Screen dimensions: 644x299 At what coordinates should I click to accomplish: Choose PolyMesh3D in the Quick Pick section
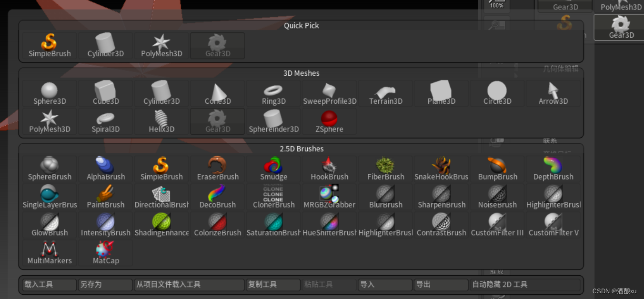tap(161, 46)
